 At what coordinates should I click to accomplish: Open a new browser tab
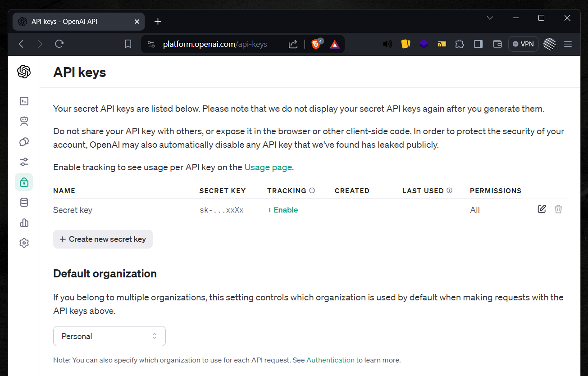[x=158, y=22]
